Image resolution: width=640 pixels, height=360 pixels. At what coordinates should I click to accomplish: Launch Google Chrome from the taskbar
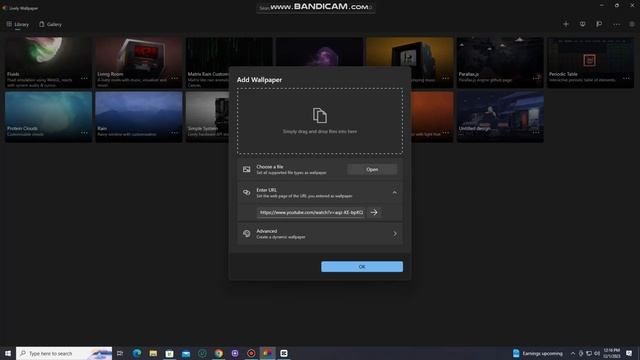pyautogui.click(x=219, y=353)
